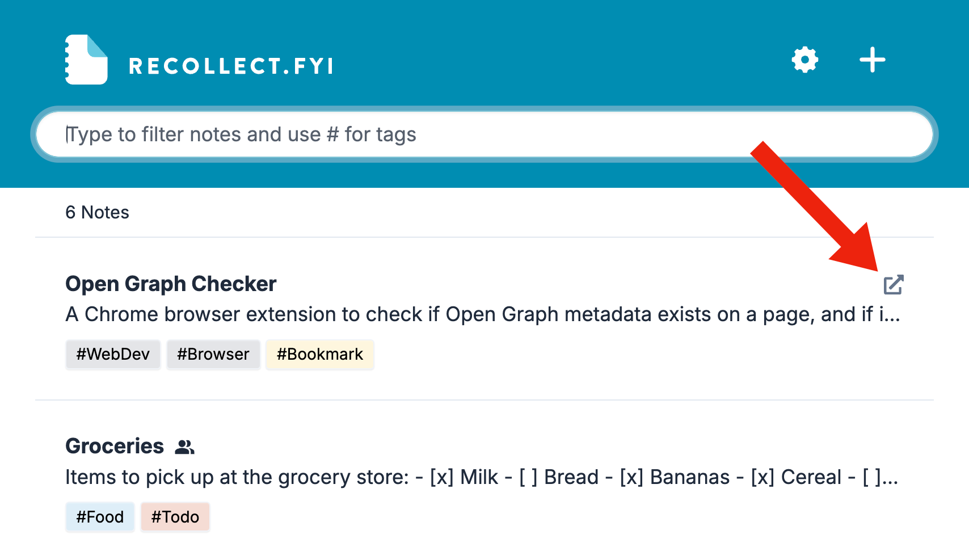Click the #Bookmark tag pill

coord(319,354)
